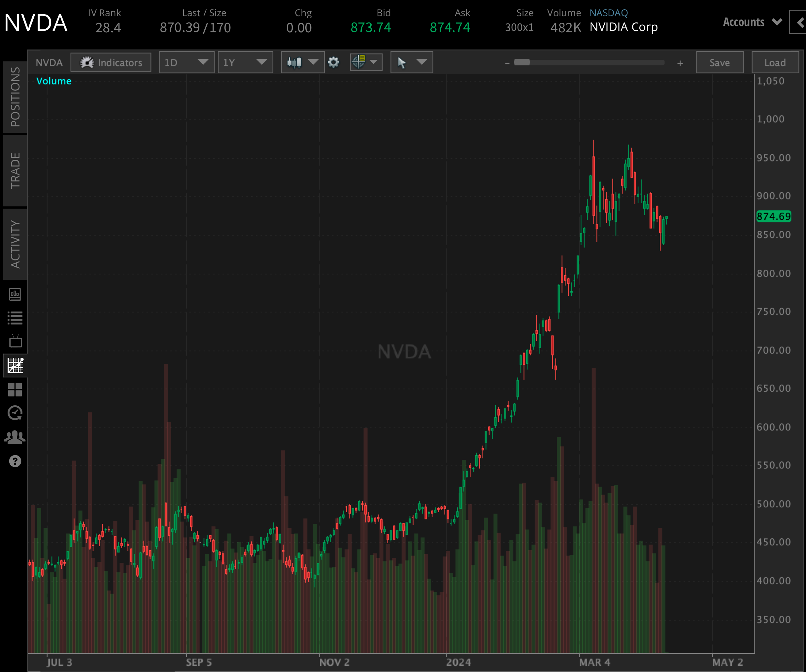Open the history clock icon in sidebar
This screenshot has width=806, height=672.
(x=15, y=413)
